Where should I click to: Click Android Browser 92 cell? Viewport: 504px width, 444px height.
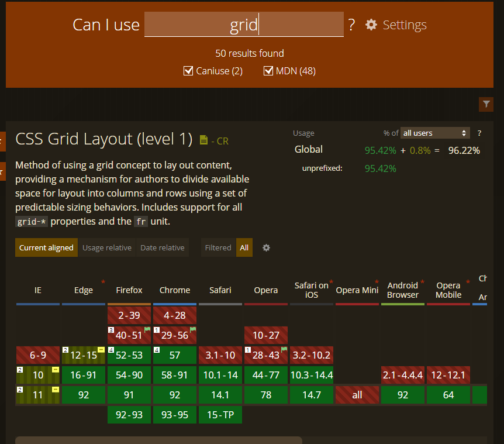point(403,395)
